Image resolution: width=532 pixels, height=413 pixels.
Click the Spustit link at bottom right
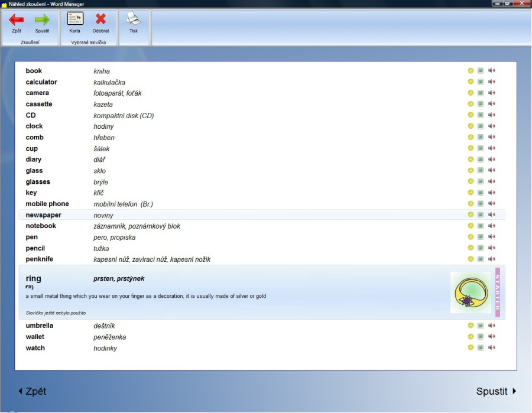(496, 391)
